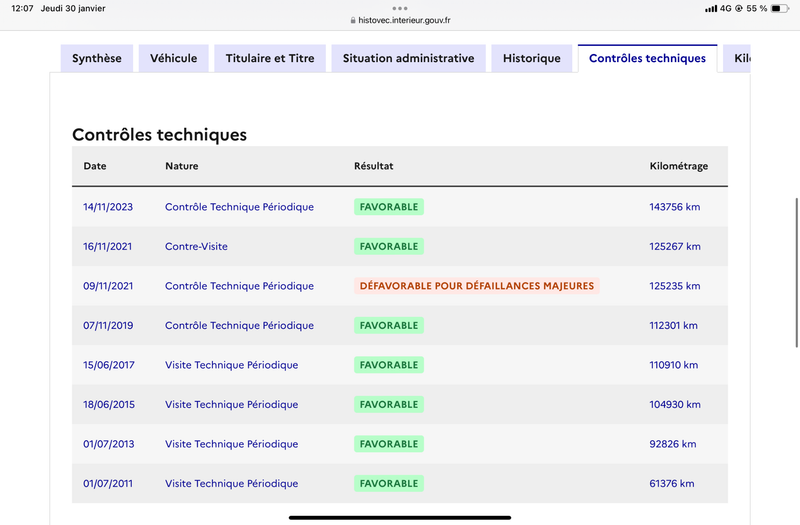The image size is (800, 525).
Task: Click the Contrôles techniques section heading
Action: pos(159,135)
